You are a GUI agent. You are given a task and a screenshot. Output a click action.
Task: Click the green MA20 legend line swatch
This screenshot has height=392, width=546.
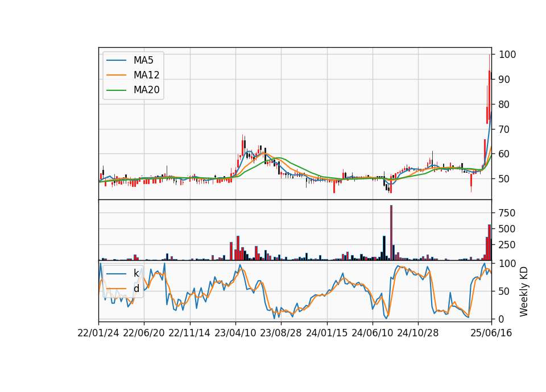[116, 90]
